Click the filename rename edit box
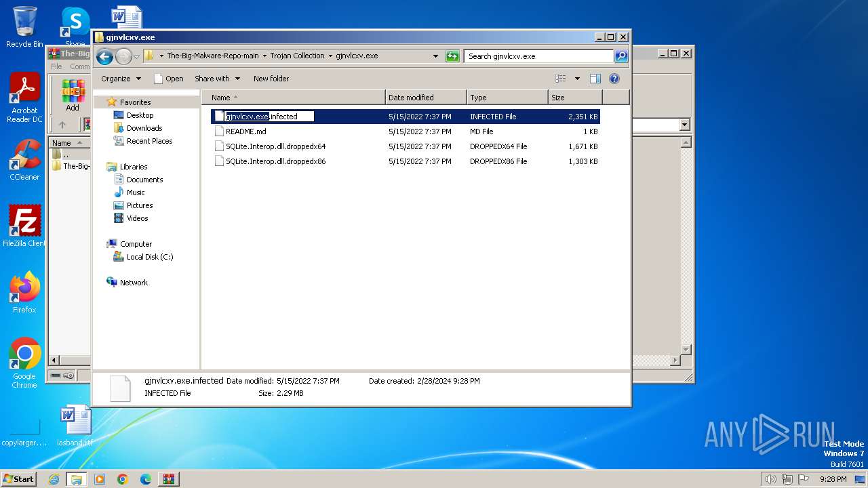The height and width of the screenshot is (488, 868). [x=269, y=117]
